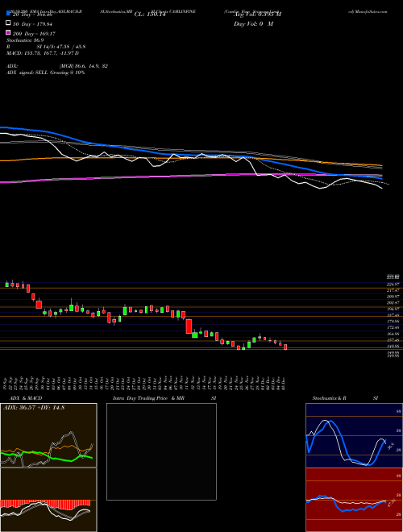The height and width of the screenshot is (532, 403).
Task: Click the last red candlestick on chart
Action: [x=285, y=347]
